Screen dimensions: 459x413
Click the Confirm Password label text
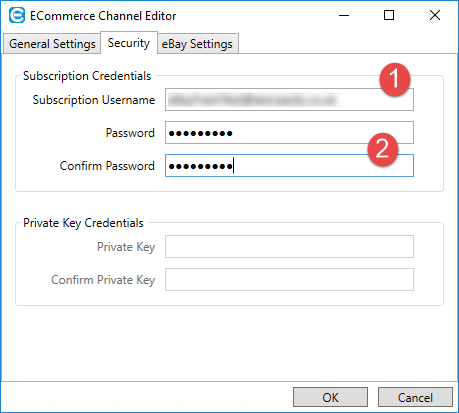click(107, 166)
